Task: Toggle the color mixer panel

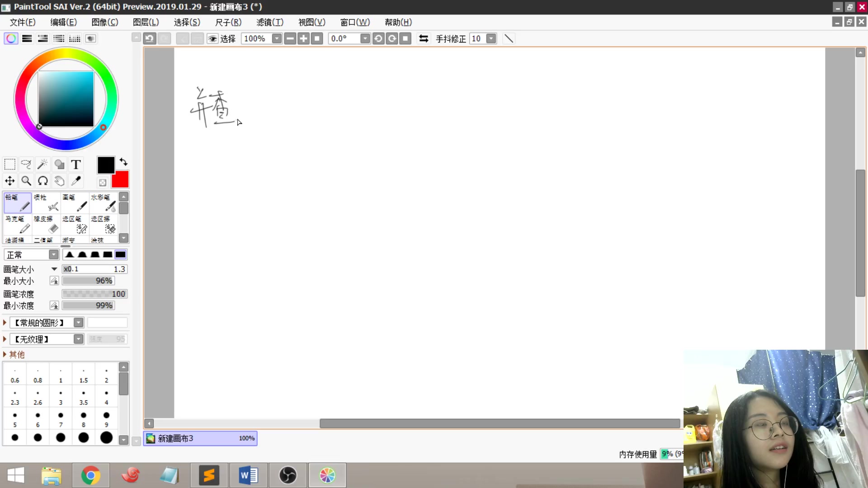Action: click(x=59, y=39)
